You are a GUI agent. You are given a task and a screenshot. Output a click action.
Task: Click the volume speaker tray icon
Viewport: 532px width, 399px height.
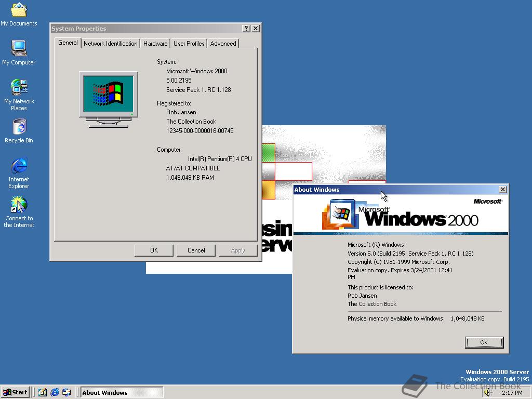tap(488, 393)
